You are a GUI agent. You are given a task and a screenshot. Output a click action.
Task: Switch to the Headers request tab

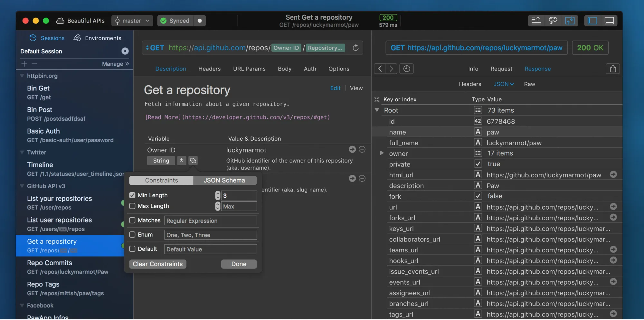tap(209, 69)
